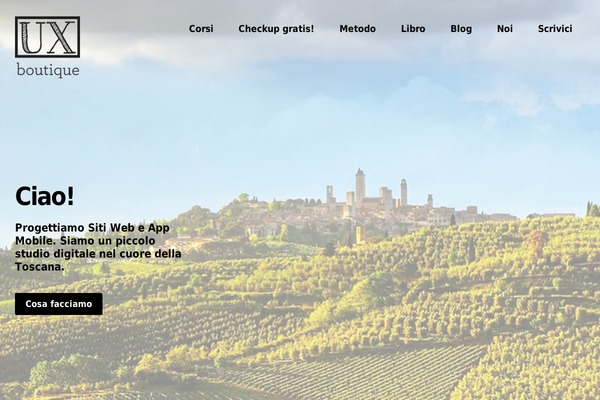The height and width of the screenshot is (400, 600).
Task: Open the Noi page link
Action: coord(505,29)
